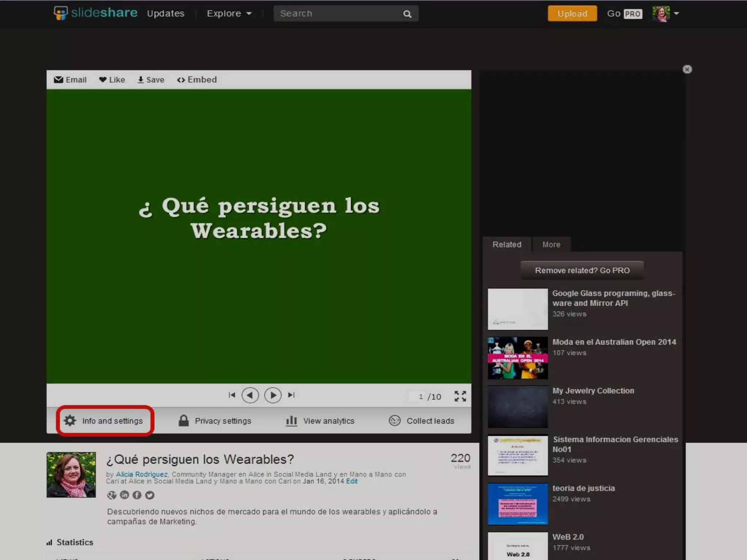Select the Related tab
This screenshot has height=560, width=747.
[507, 245]
